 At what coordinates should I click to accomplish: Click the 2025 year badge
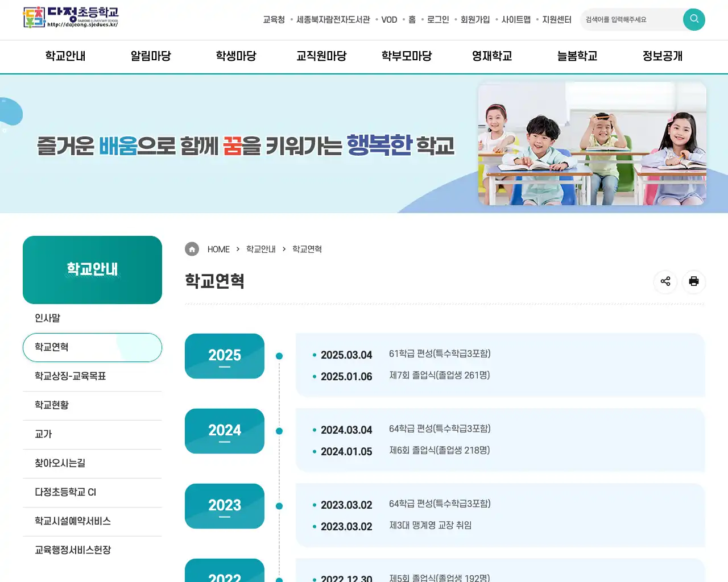(225, 356)
